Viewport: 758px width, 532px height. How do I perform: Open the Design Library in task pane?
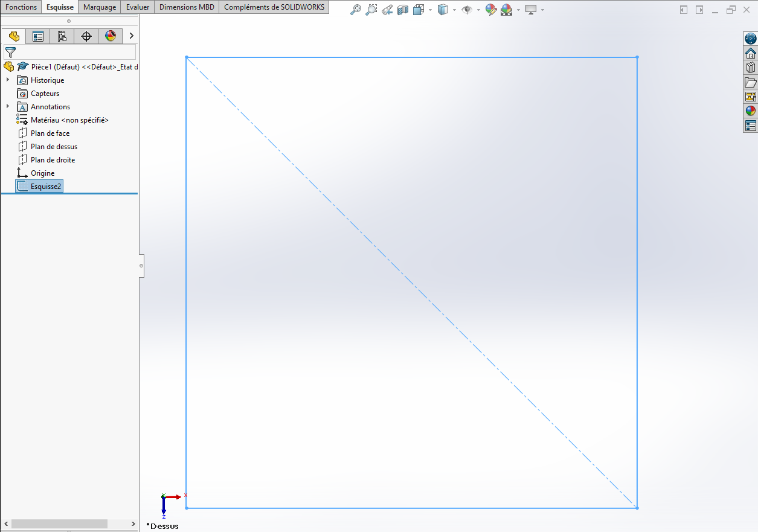tap(751, 68)
